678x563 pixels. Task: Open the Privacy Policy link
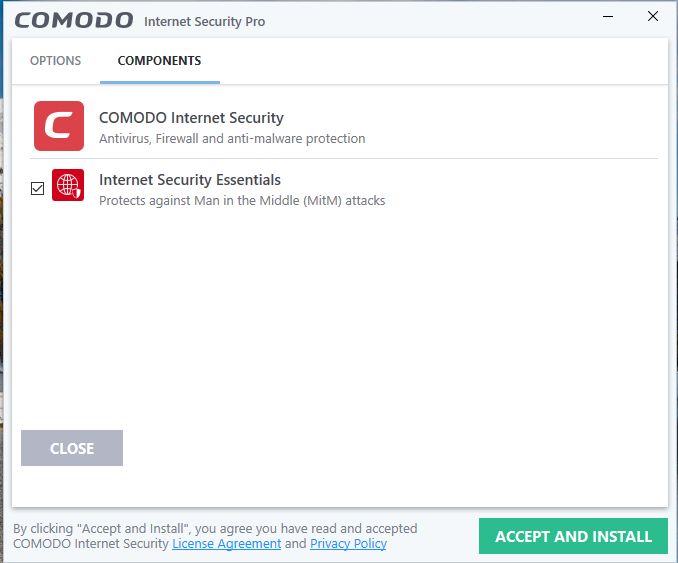(x=348, y=544)
